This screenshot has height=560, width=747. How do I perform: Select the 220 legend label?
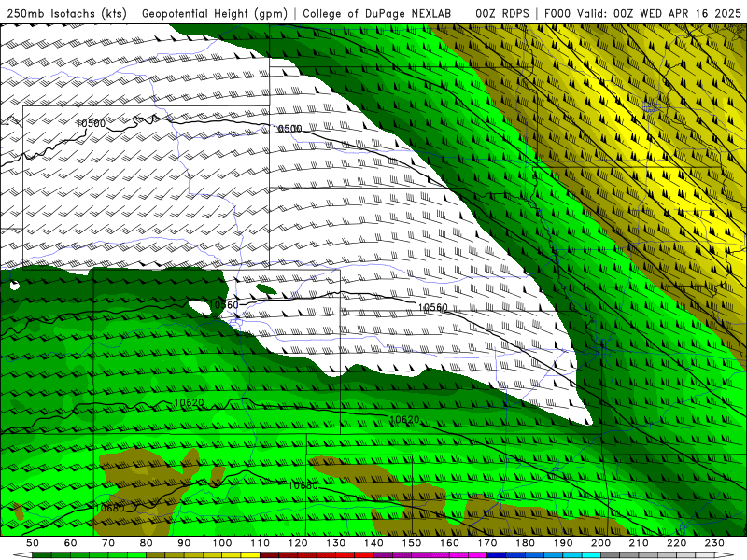click(x=677, y=543)
